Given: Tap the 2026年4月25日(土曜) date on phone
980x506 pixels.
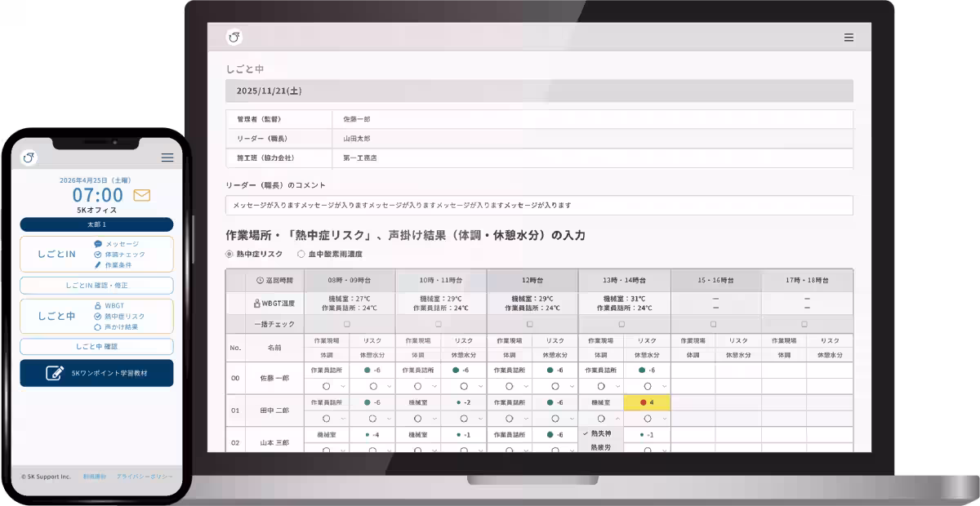Looking at the screenshot, I should (96, 180).
